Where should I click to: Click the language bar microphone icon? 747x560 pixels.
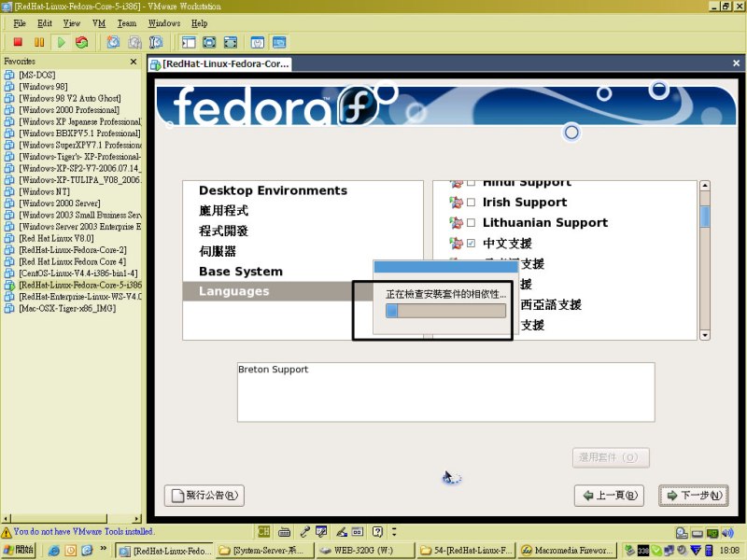[x=305, y=531]
